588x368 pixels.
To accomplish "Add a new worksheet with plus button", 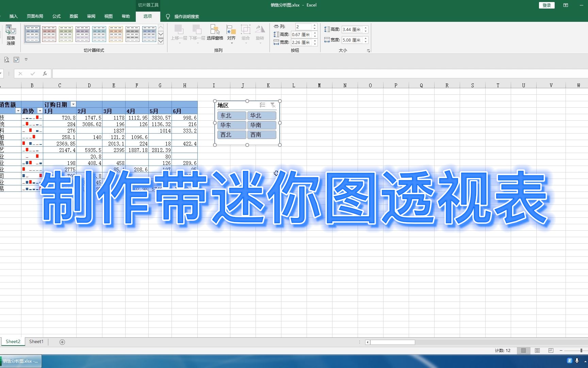I will [x=62, y=341].
